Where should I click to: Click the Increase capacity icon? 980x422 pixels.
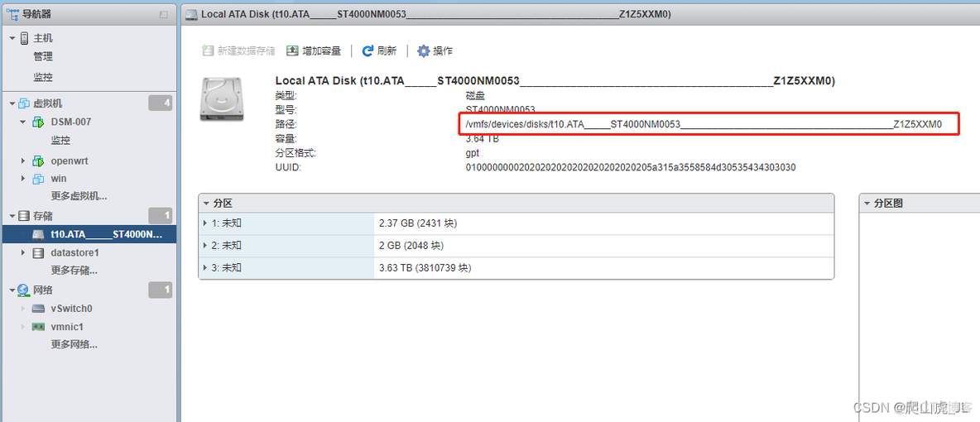tap(292, 50)
